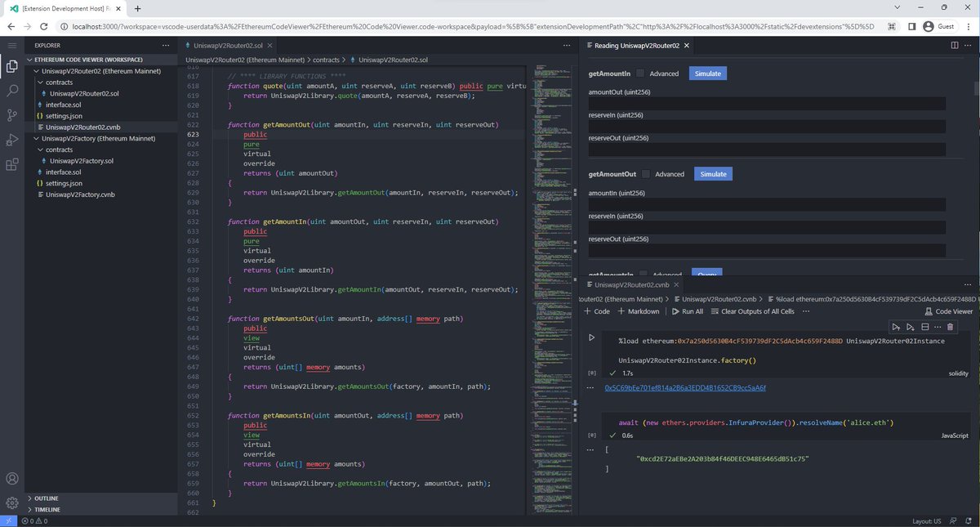Add a Code cell to notebook
This screenshot has height=527, width=980.
pos(596,311)
